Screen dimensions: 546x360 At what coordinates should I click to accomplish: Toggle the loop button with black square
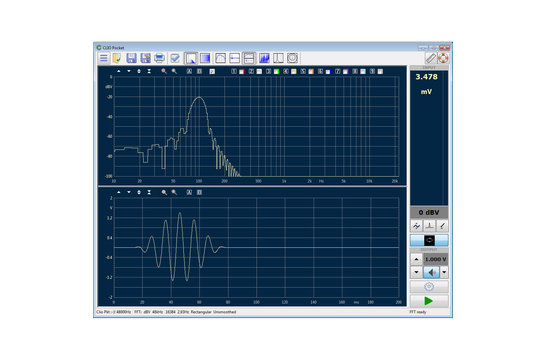click(x=429, y=240)
